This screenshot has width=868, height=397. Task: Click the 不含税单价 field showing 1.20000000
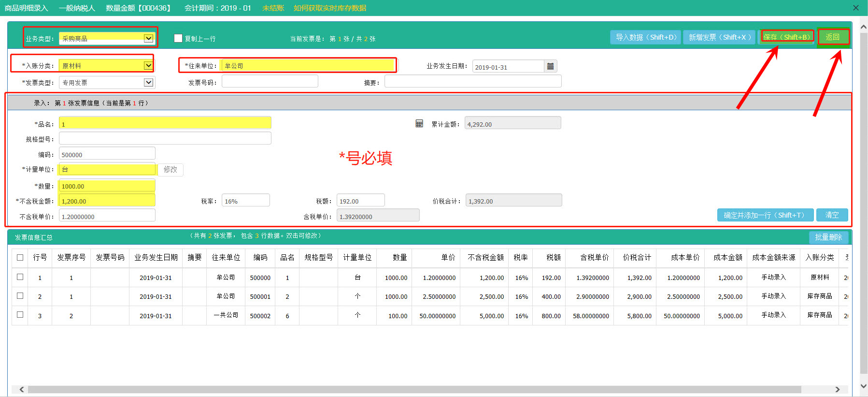[107, 215]
